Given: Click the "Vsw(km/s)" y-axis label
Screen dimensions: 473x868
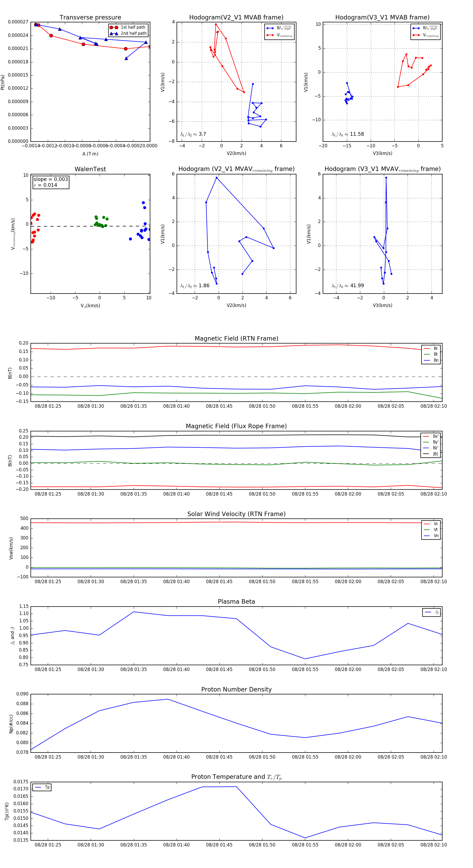Looking at the screenshot, I should tap(11, 548).
